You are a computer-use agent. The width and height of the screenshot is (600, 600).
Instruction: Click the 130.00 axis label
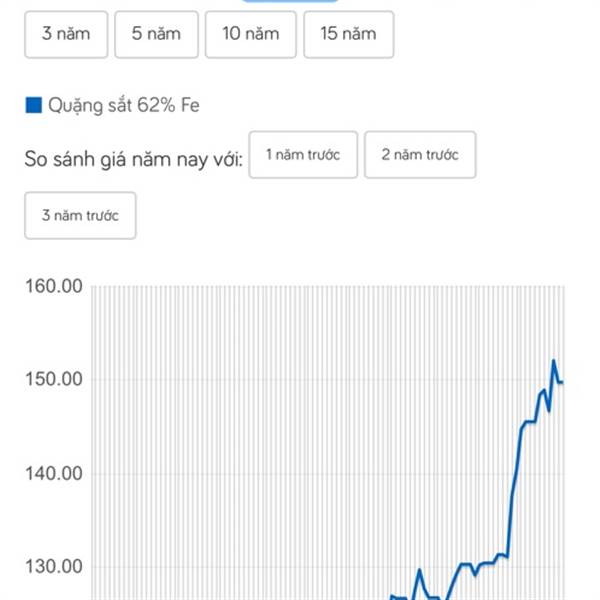(x=54, y=567)
